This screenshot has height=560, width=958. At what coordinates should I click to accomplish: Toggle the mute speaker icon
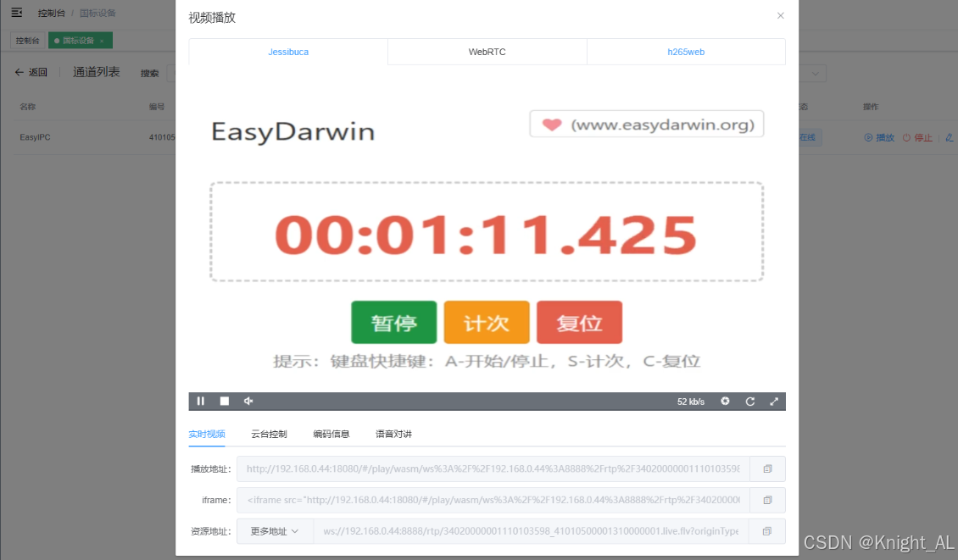248,402
